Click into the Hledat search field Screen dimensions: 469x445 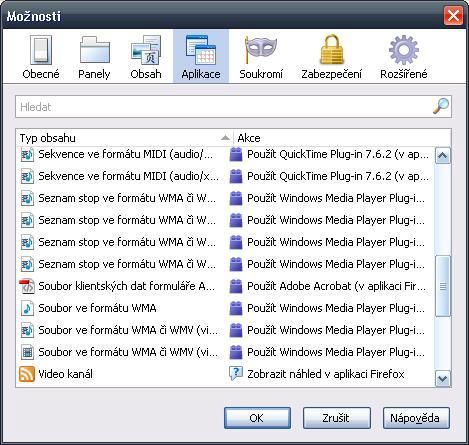(x=223, y=107)
